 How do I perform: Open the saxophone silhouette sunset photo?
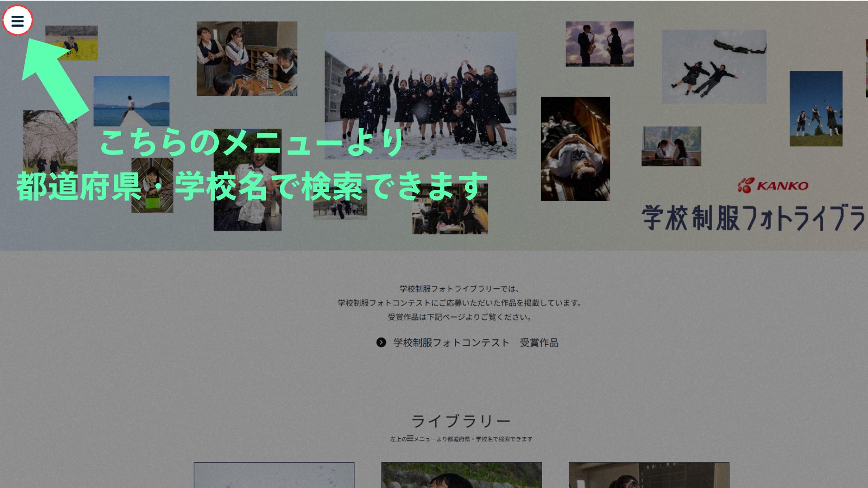pyautogui.click(x=599, y=44)
